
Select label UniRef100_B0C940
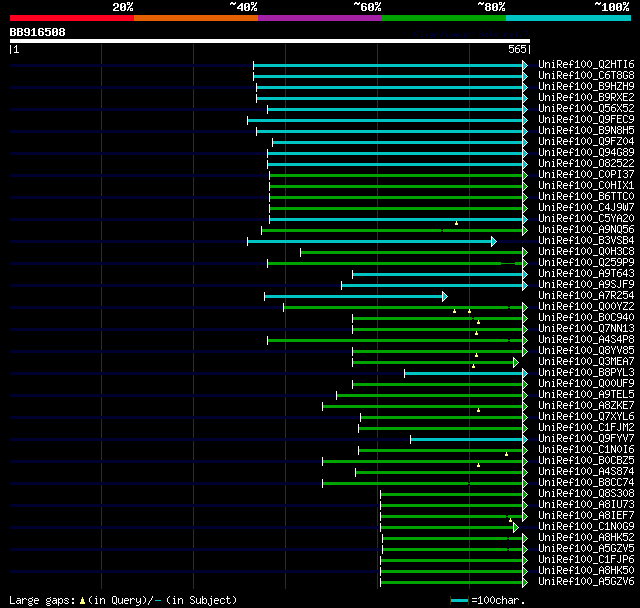pyautogui.click(x=586, y=318)
